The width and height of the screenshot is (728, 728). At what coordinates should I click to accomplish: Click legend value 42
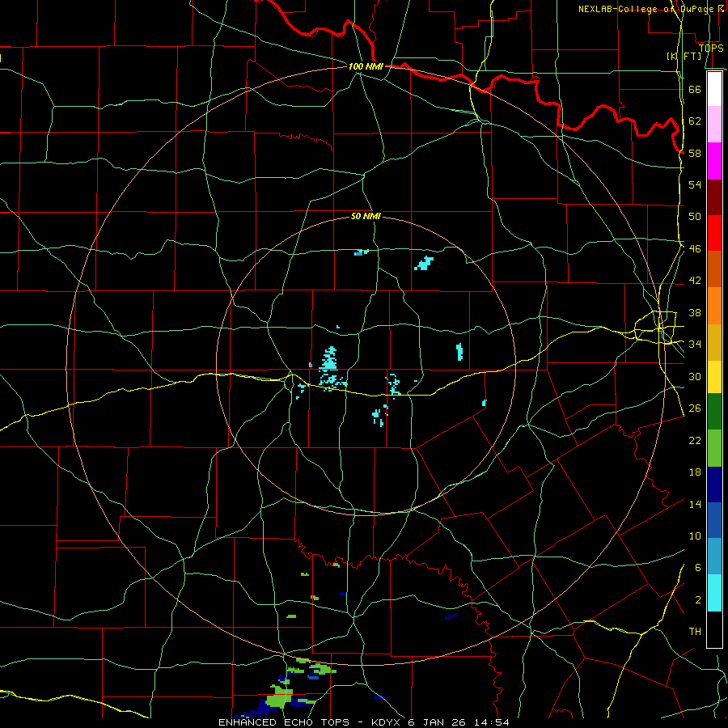click(695, 281)
